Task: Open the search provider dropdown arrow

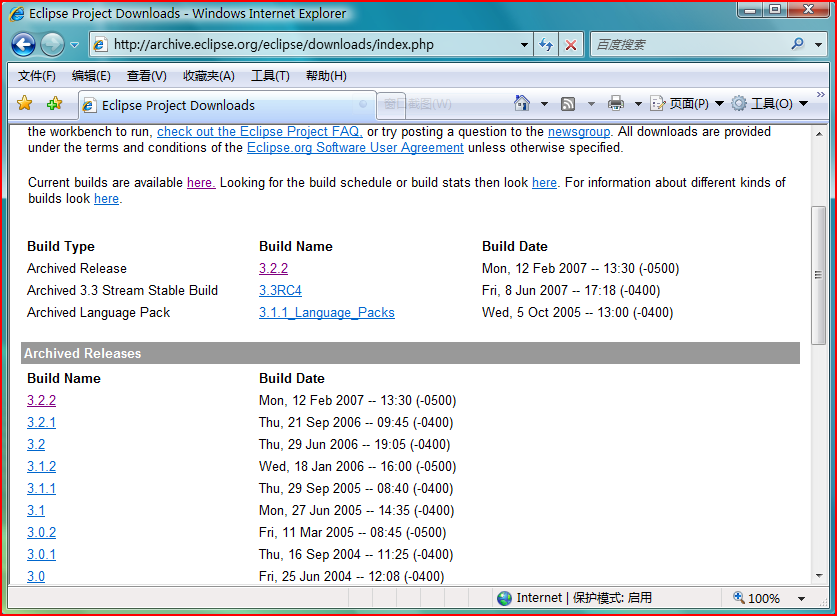Action: click(818, 45)
